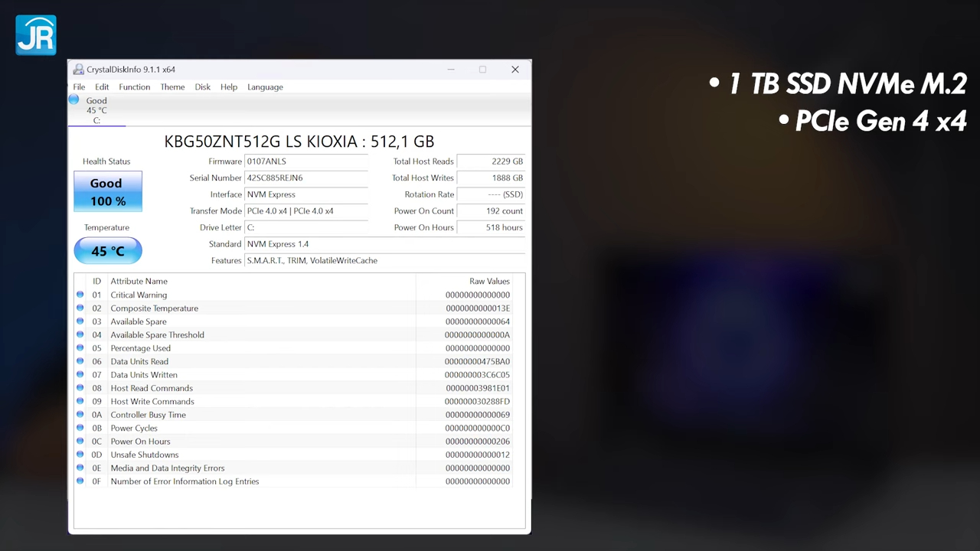Click the CrystalDiskInfo title bar app icon
The height and width of the screenshot is (551, 980).
79,70
